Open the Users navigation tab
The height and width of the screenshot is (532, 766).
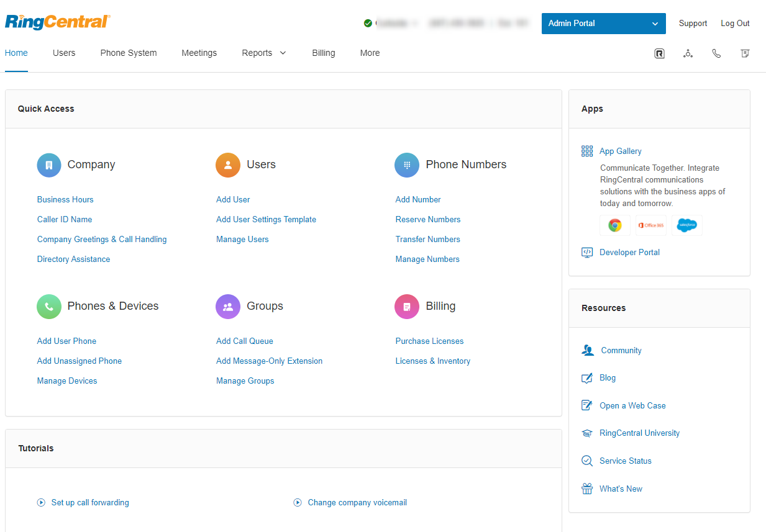pyautogui.click(x=64, y=53)
